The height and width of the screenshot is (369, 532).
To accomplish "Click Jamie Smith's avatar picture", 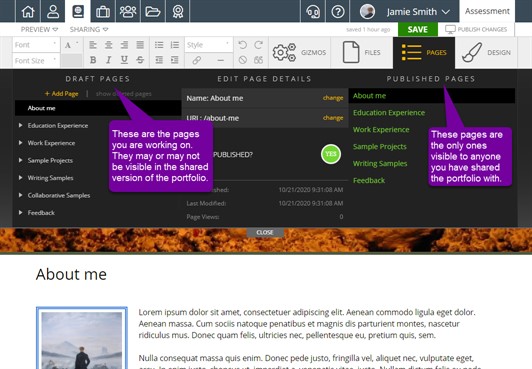I will (367, 12).
